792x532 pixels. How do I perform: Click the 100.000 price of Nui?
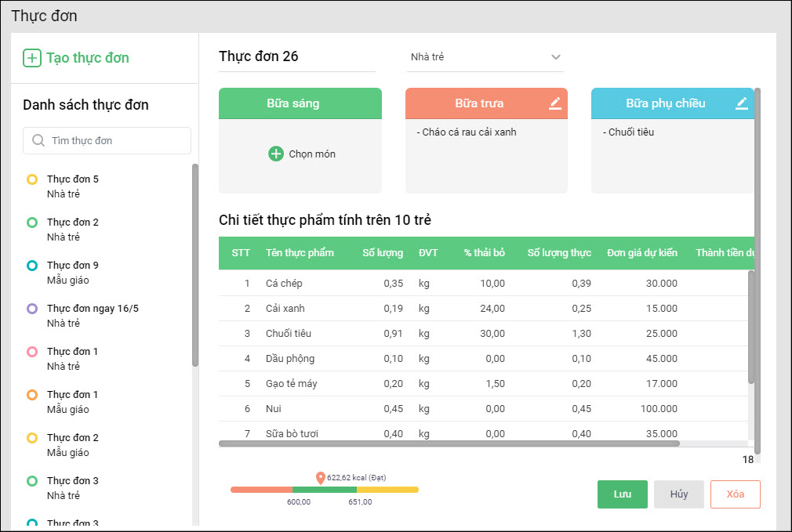tap(659, 409)
